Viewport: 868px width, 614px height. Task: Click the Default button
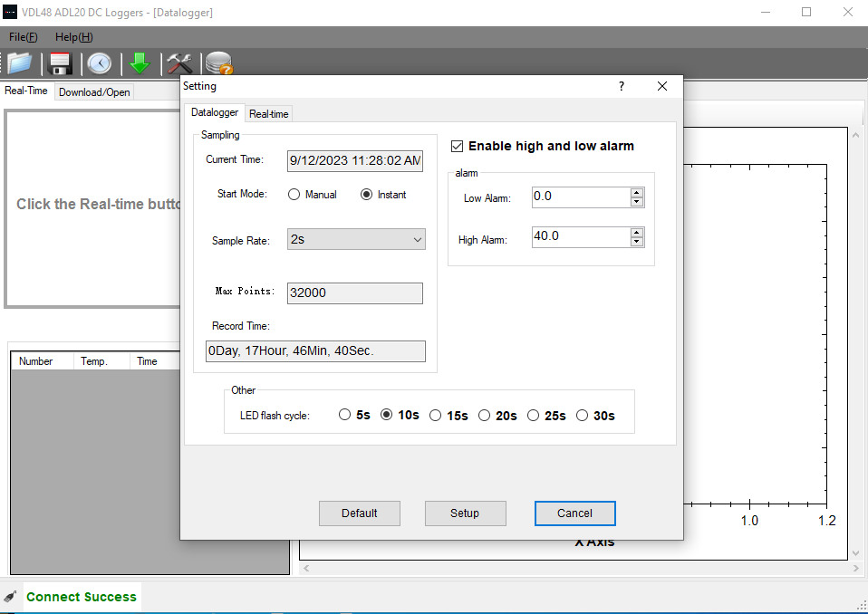tap(360, 513)
